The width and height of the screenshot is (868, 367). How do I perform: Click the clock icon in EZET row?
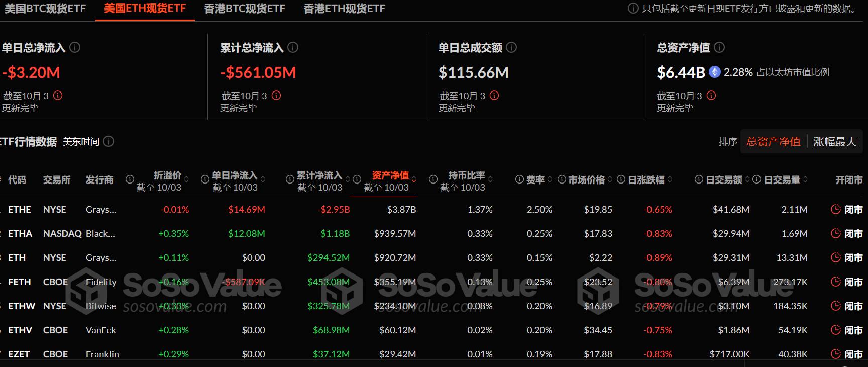click(x=836, y=354)
